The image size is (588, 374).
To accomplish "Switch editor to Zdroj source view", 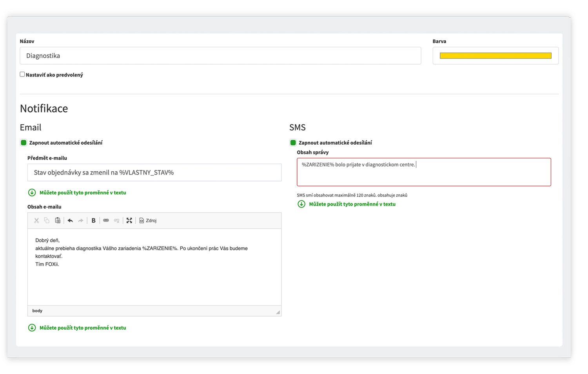I will [148, 221].
